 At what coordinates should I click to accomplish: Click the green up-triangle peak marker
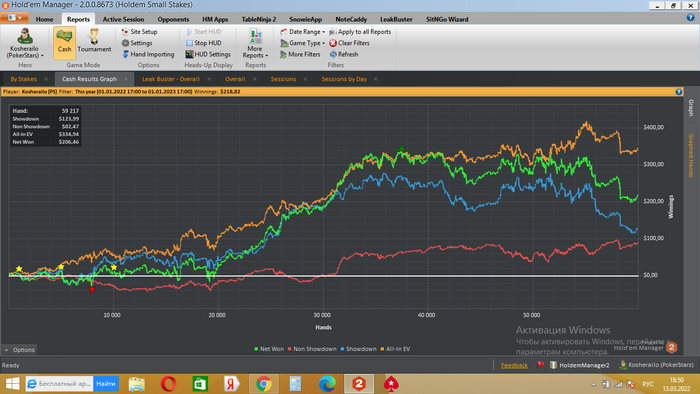401,149
